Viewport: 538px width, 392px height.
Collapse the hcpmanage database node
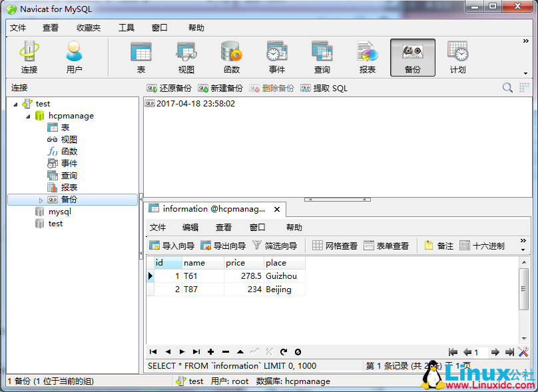[28, 116]
